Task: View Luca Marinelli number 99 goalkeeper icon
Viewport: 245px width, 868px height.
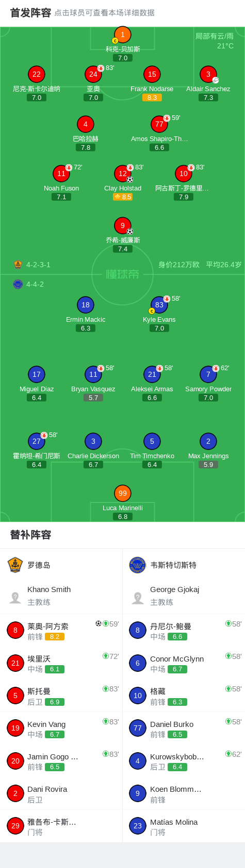Action: [123, 493]
